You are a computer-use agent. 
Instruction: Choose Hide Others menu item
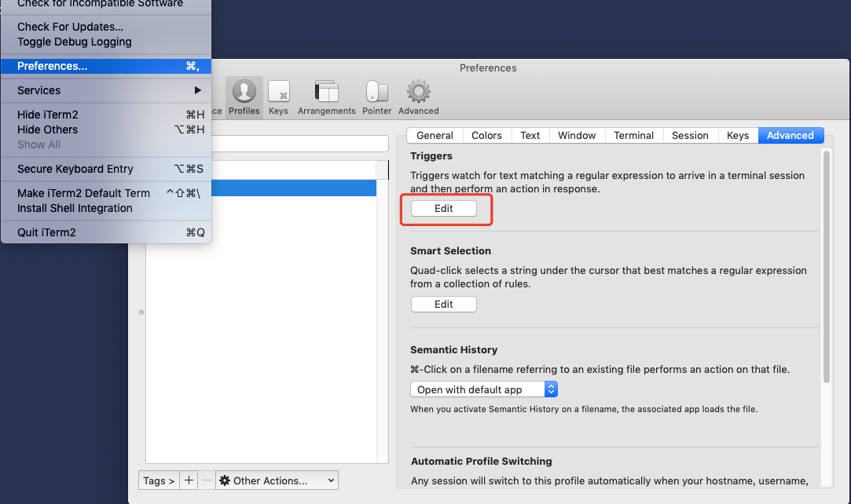[106, 130]
